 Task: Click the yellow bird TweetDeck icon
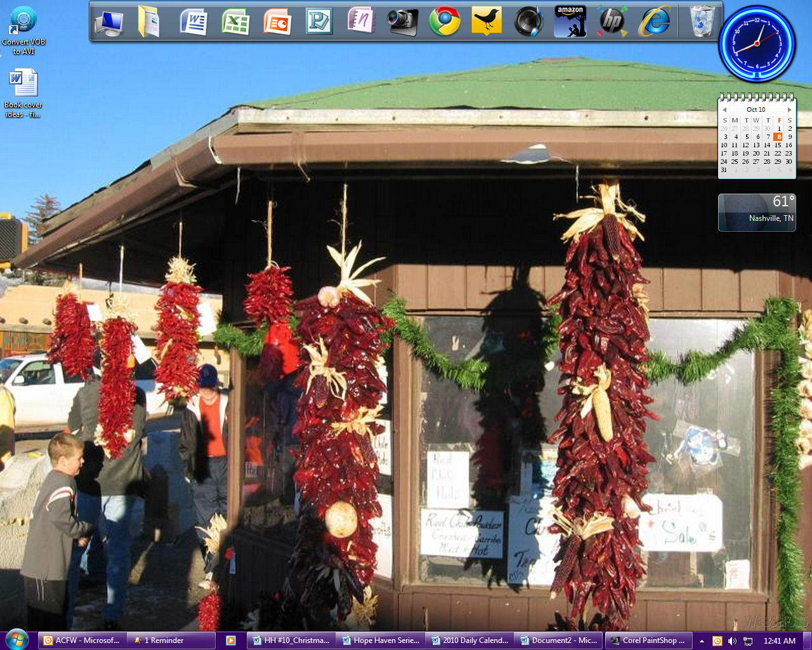point(487,22)
